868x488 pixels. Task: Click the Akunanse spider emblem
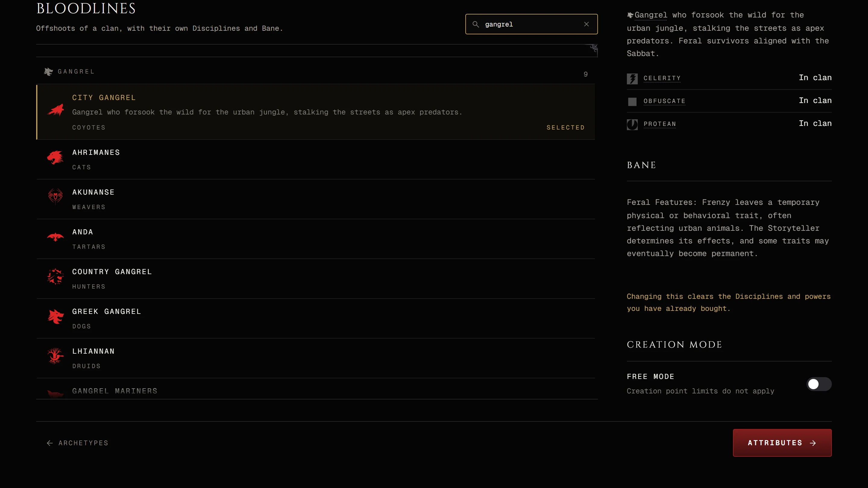[55, 197]
